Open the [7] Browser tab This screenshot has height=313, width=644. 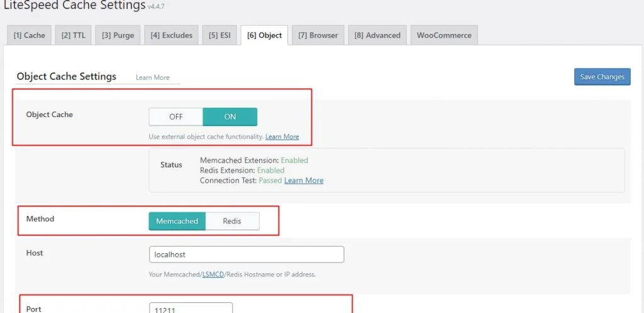pos(318,35)
